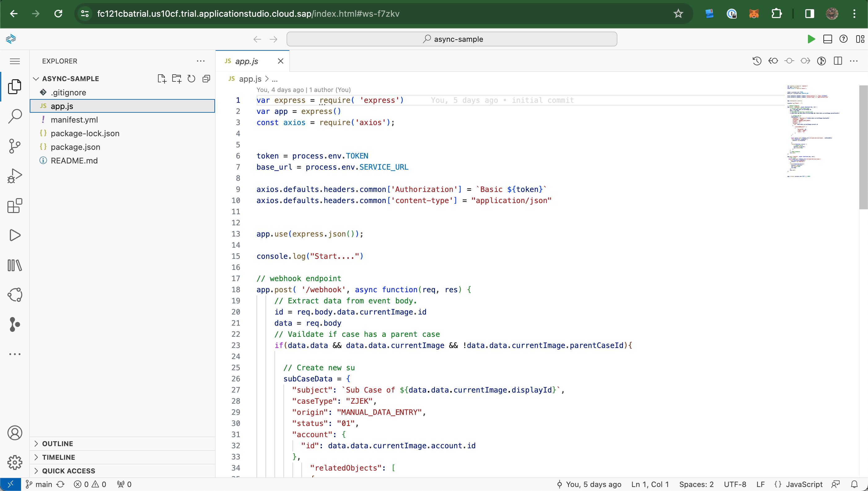Open the Extensions view
The image size is (868, 491).
point(15,205)
